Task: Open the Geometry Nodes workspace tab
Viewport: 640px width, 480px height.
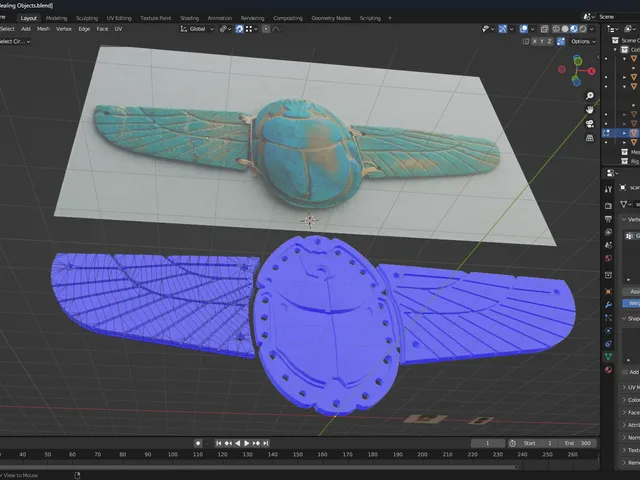Action: click(x=331, y=18)
